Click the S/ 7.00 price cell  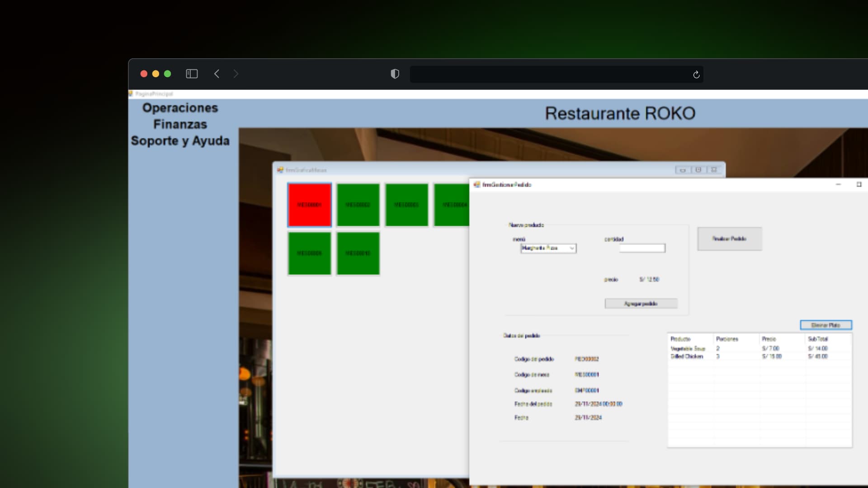pos(770,348)
